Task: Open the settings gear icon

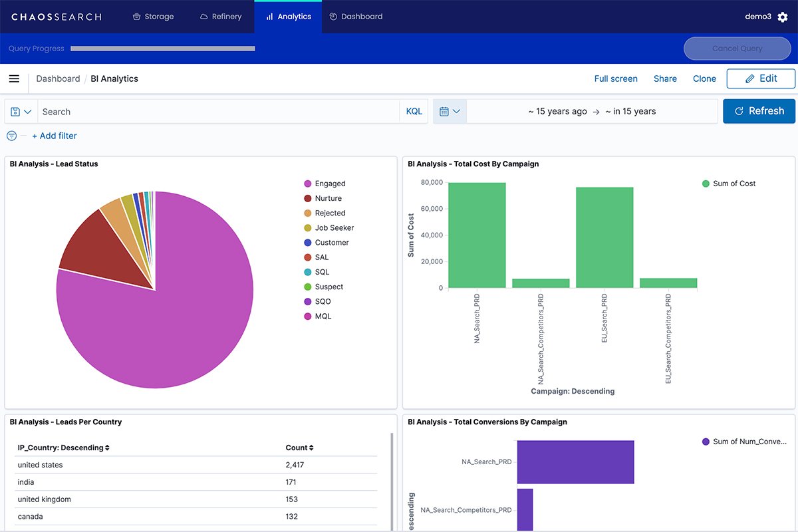Action: coord(782,17)
